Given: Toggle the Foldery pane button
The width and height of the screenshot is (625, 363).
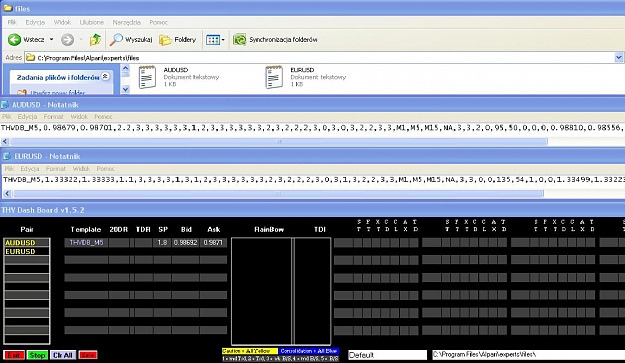Looking at the screenshot, I should [x=178, y=39].
